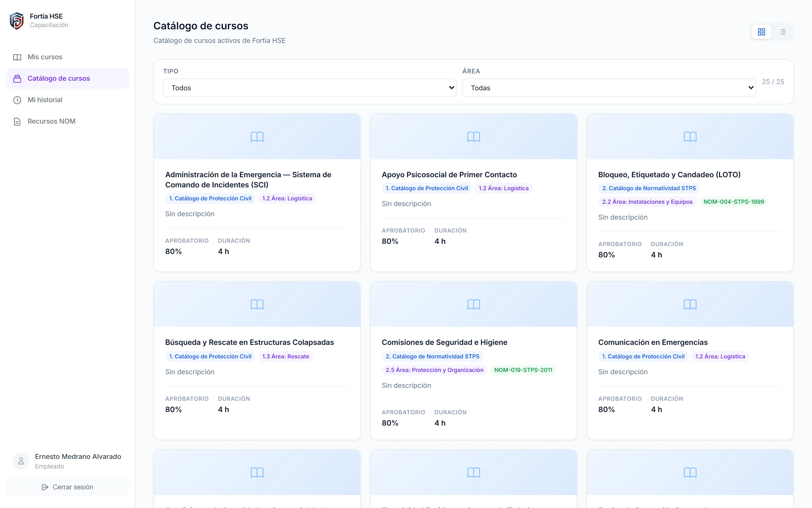Click the Ernesto Medrano Alvarado user name
Viewport: 812px width, 508px height.
pyautogui.click(x=78, y=457)
